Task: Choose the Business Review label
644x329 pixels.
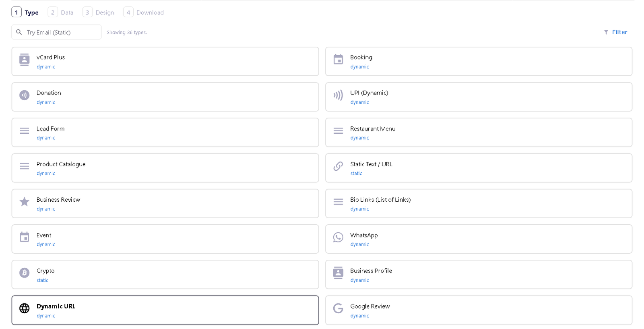Action: click(58, 199)
